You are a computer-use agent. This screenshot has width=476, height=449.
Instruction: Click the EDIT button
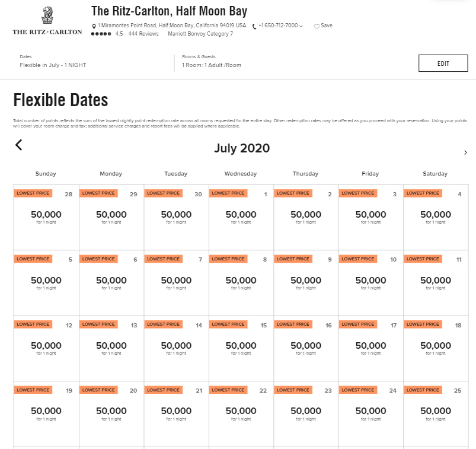click(443, 63)
